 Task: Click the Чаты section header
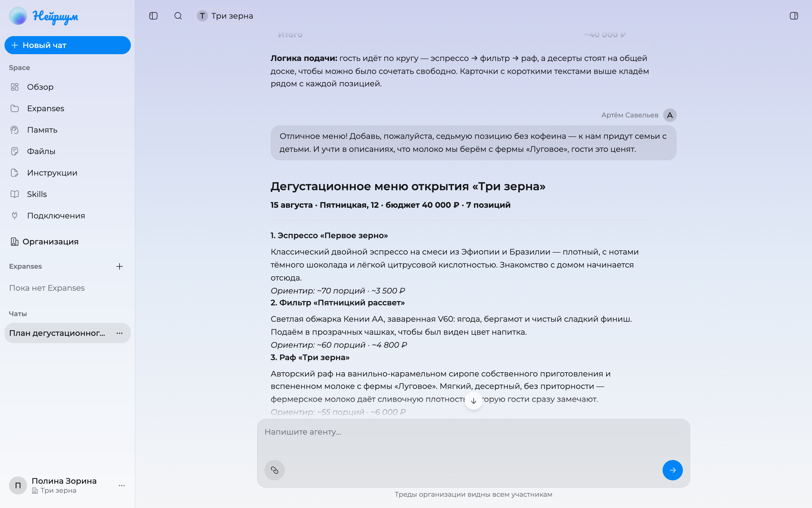[x=18, y=314]
